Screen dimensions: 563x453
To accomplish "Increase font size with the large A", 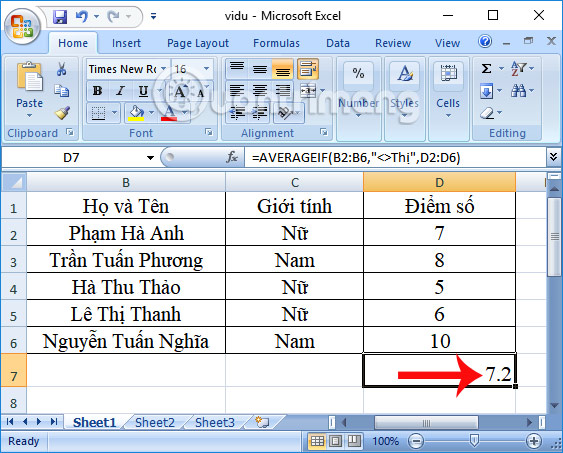I will 179,92.
